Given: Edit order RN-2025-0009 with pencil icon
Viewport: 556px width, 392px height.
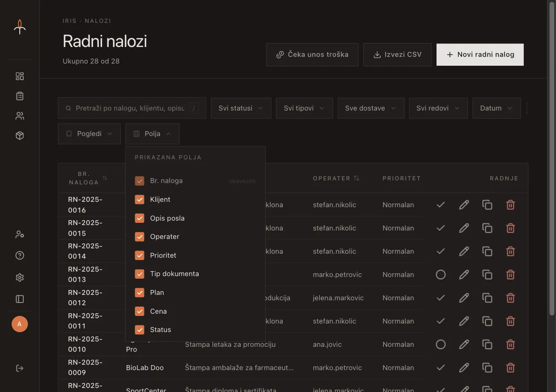Looking at the screenshot, I should (464, 367).
